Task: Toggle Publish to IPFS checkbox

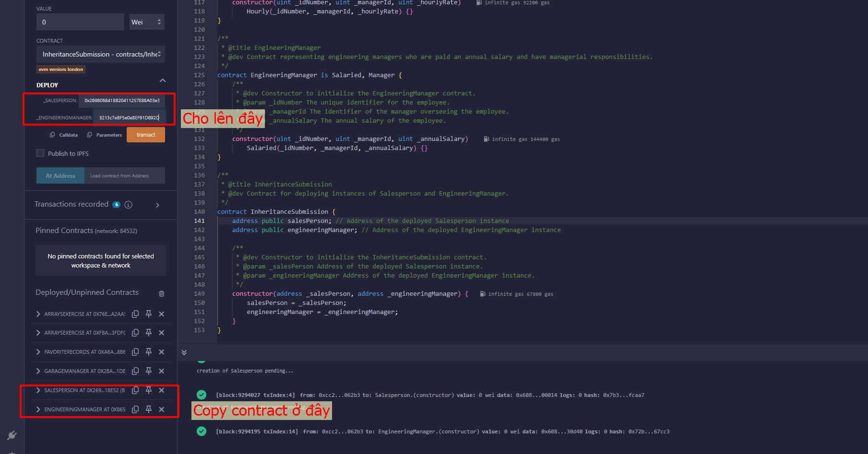Action: tap(40, 153)
